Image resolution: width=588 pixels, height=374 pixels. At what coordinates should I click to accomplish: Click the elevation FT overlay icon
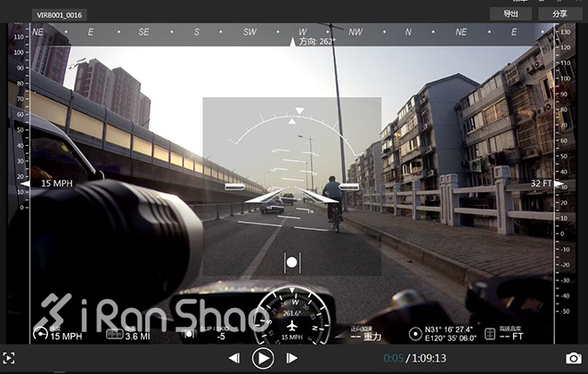tap(489, 333)
